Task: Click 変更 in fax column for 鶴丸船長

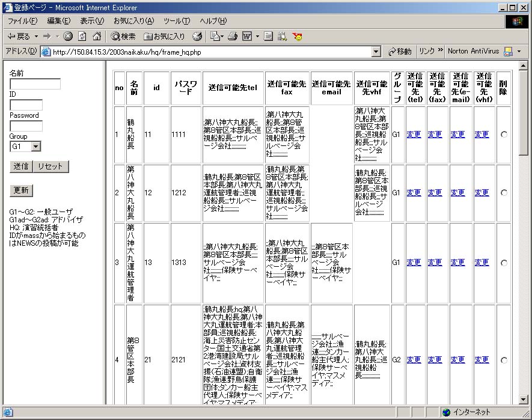Action: 435,135
